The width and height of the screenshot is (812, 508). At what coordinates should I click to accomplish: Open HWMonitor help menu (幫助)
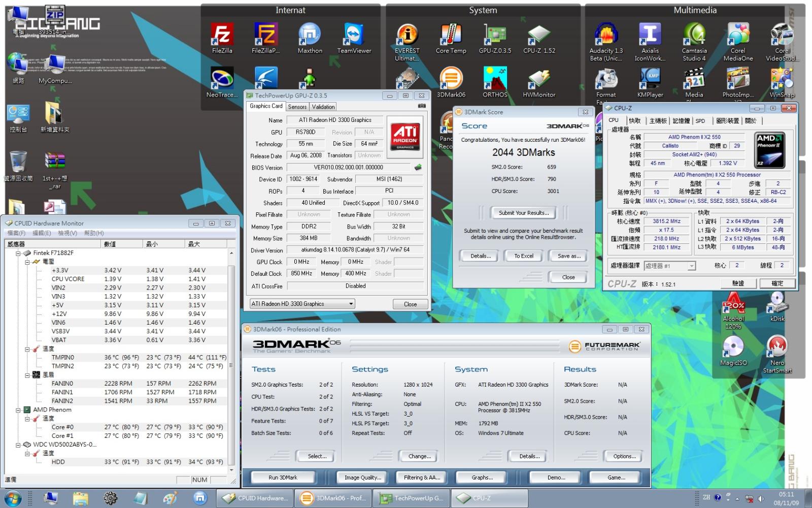pos(94,233)
